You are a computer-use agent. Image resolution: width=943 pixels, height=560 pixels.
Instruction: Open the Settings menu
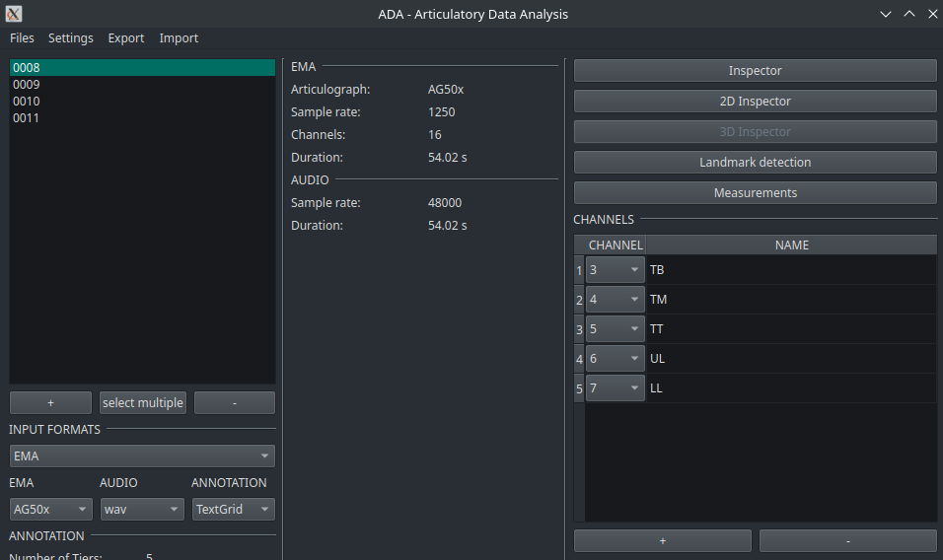click(71, 38)
